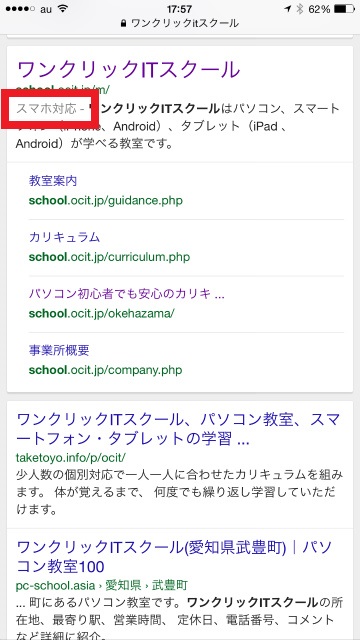Tap the ワンクリックitスクール address bar
360x640 pixels.
(x=180, y=24)
